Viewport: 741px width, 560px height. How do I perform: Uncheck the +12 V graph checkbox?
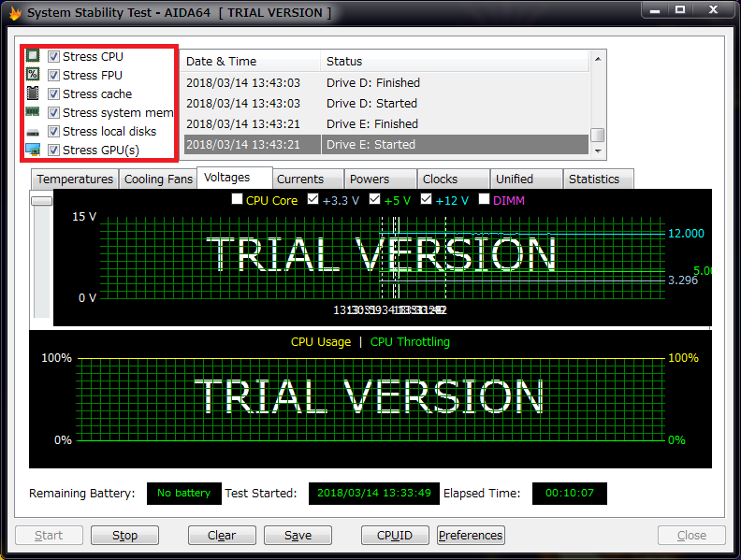pyautogui.click(x=427, y=199)
